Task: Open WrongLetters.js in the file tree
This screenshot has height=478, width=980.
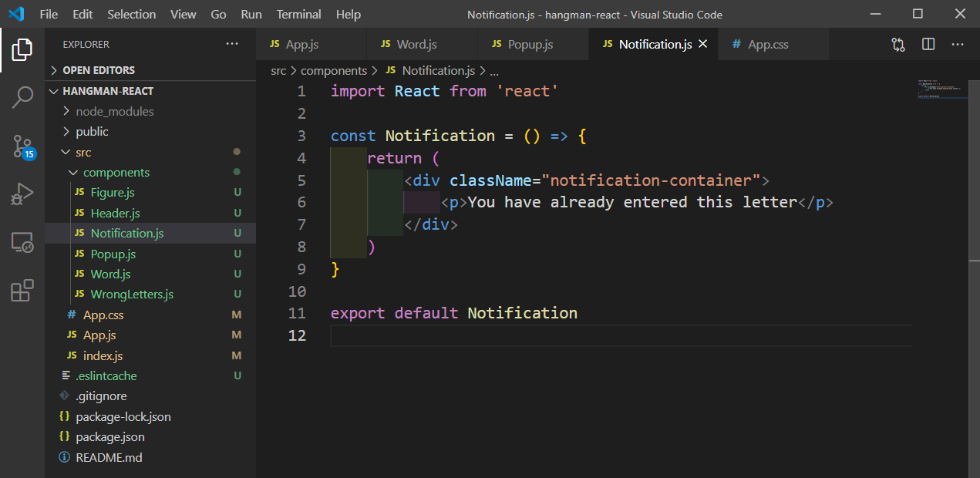Action: 150,295
